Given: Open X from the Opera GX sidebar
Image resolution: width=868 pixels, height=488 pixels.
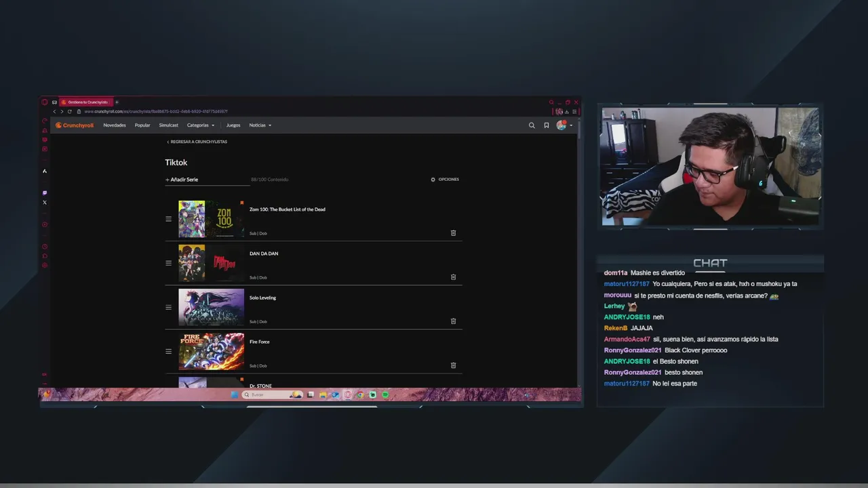Looking at the screenshot, I should tap(45, 203).
